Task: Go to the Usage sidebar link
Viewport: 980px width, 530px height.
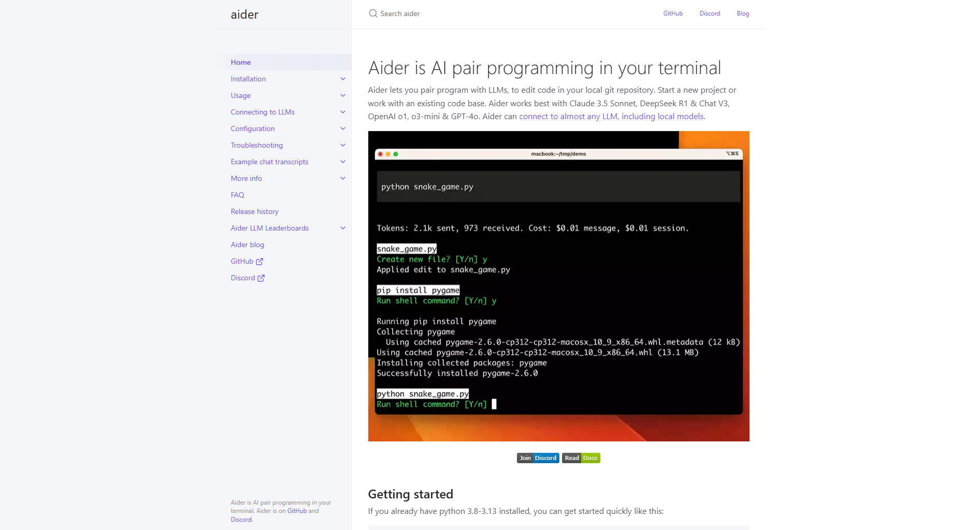Action: click(x=241, y=95)
